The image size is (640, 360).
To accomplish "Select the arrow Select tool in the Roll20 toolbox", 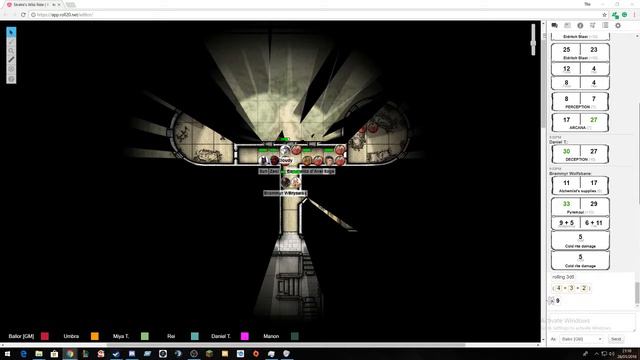I will tap(11, 32).
